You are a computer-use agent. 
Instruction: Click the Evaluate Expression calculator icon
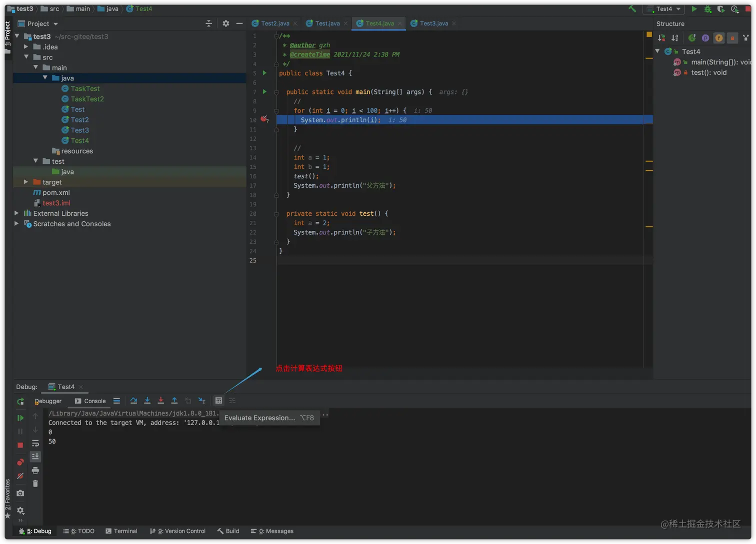tap(218, 401)
